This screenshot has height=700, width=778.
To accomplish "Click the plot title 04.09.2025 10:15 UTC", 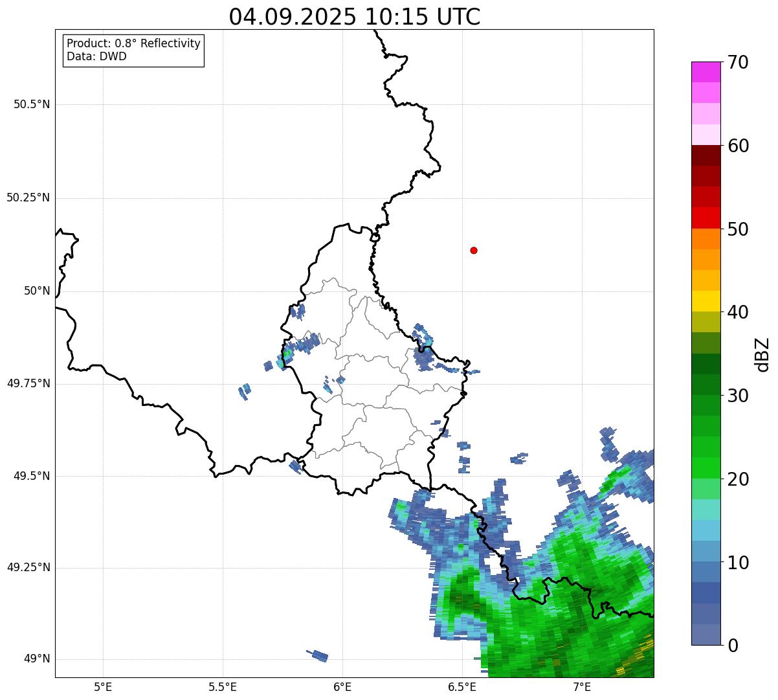I will tap(355, 17).
